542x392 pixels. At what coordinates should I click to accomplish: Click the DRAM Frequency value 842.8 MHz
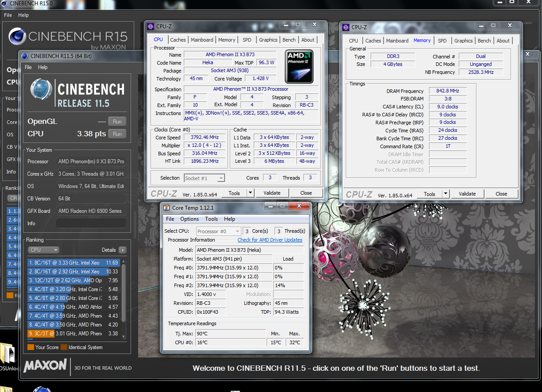[x=448, y=91]
